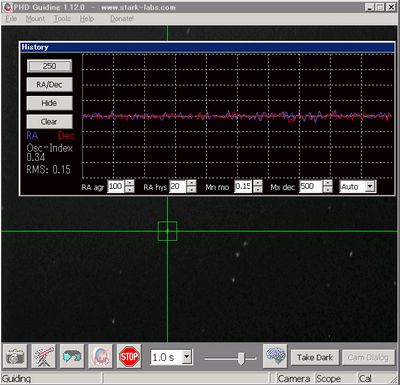Click the Cal status bar entry

click(x=365, y=379)
